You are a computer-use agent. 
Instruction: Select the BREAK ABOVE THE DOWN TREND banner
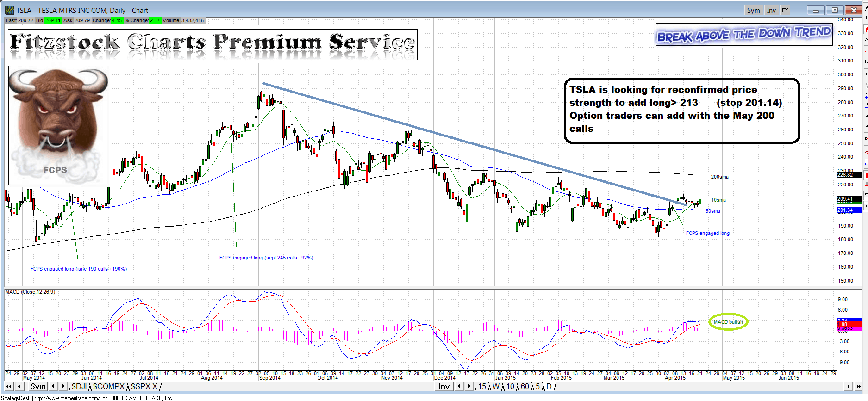coord(744,34)
